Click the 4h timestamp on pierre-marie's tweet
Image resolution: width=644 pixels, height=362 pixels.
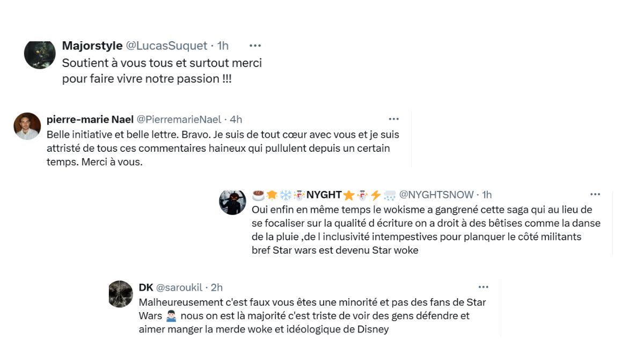click(236, 119)
